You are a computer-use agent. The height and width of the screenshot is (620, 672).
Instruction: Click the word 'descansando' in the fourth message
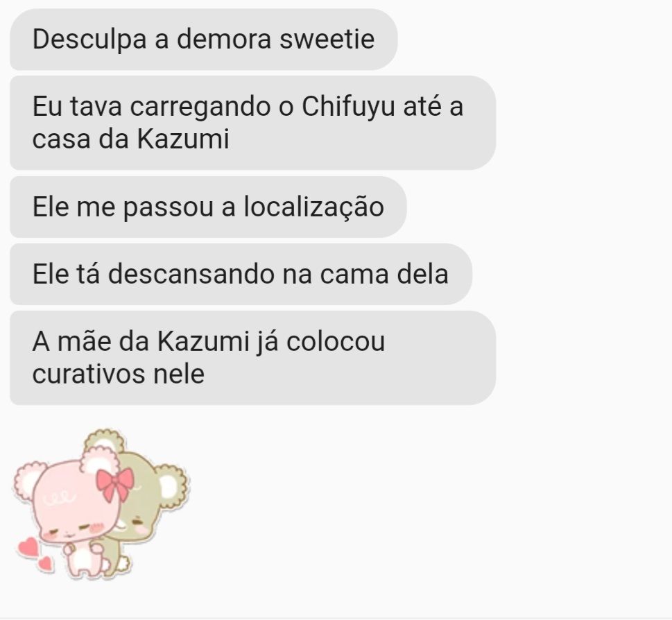click(191, 274)
